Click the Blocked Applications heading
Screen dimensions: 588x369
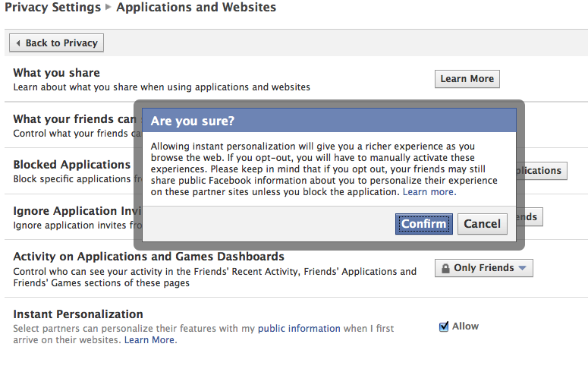tap(71, 165)
